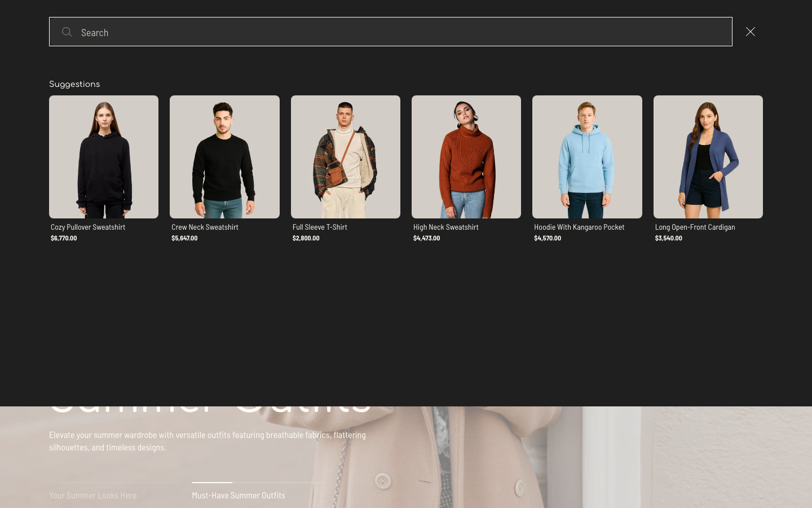Click the slide progress bar above Must-Have Summer Outfits
The height and width of the screenshot is (508, 812).
click(x=258, y=483)
